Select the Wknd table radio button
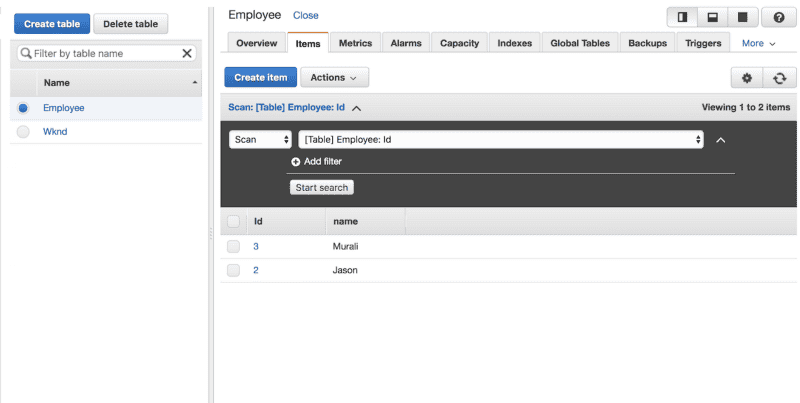Image resolution: width=800 pixels, height=403 pixels. click(23, 131)
